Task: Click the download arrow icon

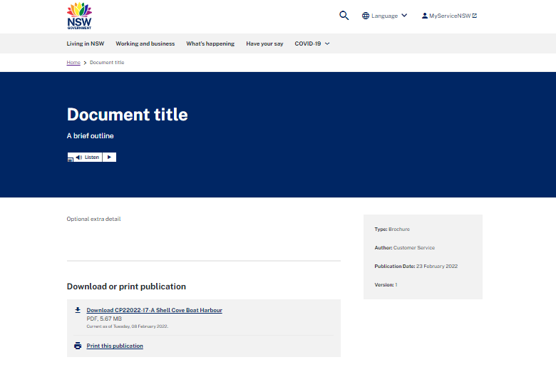Action: click(78, 310)
